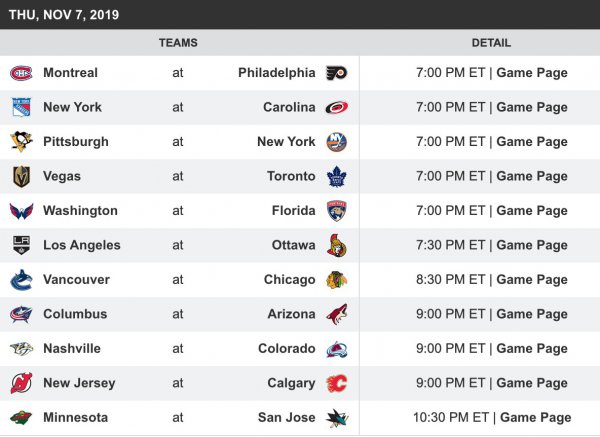Image resolution: width=600 pixels, height=437 pixels.
Task: Click the Chicago Blackhawks logo
Action: pos(336,280)
